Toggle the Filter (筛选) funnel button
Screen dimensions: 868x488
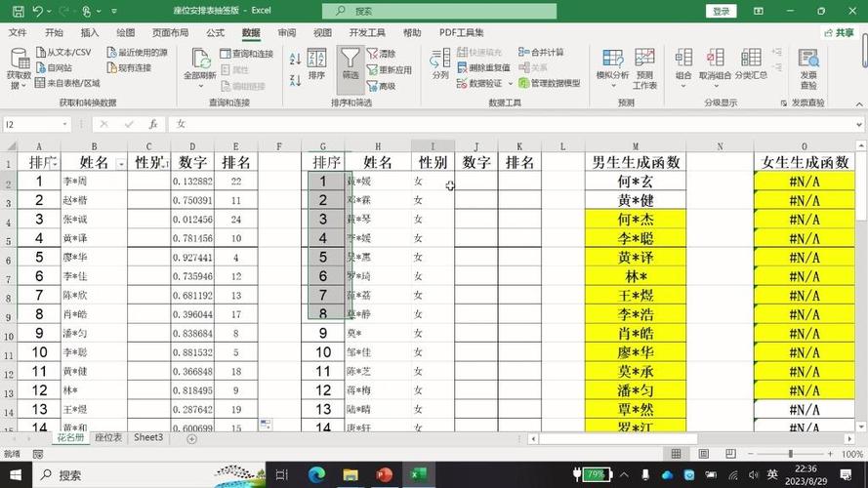click(350, 68)
